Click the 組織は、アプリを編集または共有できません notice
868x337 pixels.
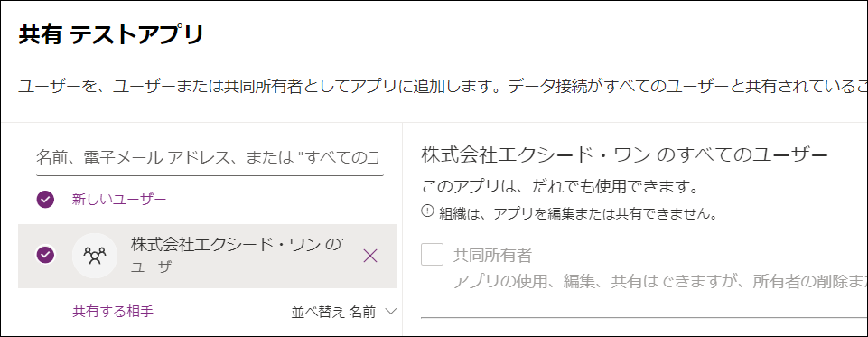(x=578, y=213)
